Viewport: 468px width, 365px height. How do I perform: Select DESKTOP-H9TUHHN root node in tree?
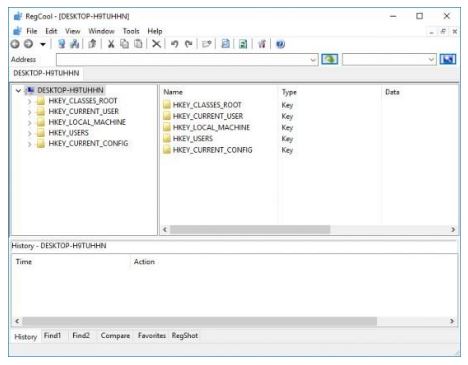[70, 90]
